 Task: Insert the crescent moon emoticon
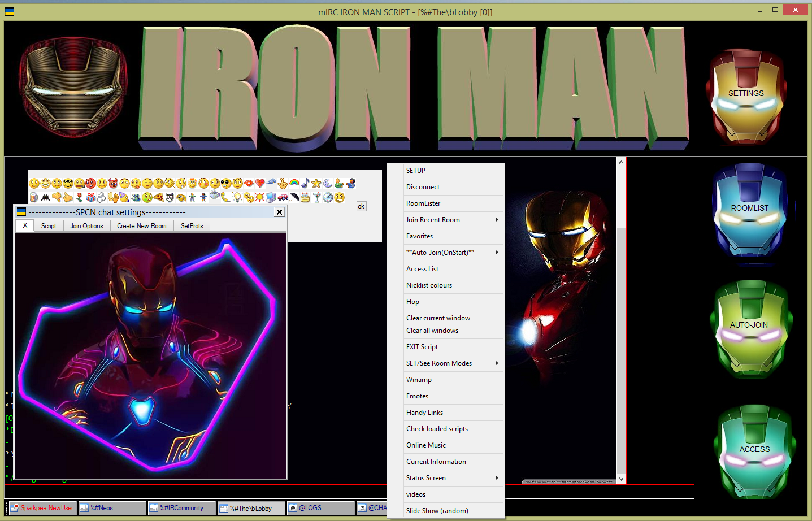tap(328, 183)
